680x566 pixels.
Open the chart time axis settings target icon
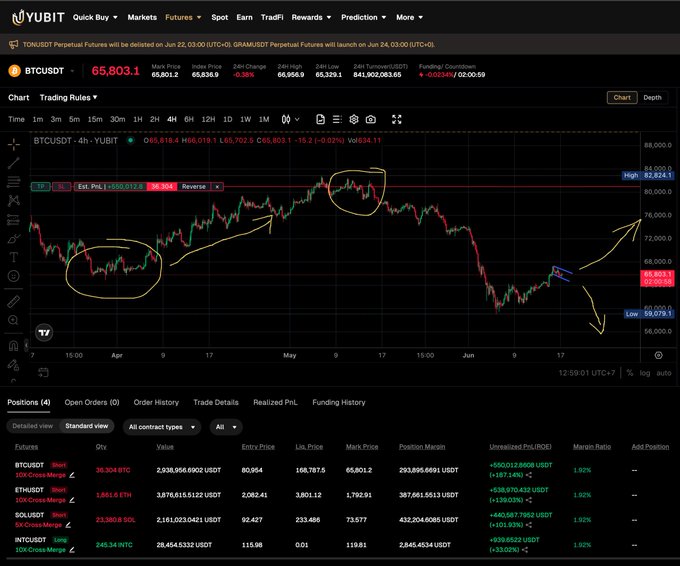tap(658, 355)
